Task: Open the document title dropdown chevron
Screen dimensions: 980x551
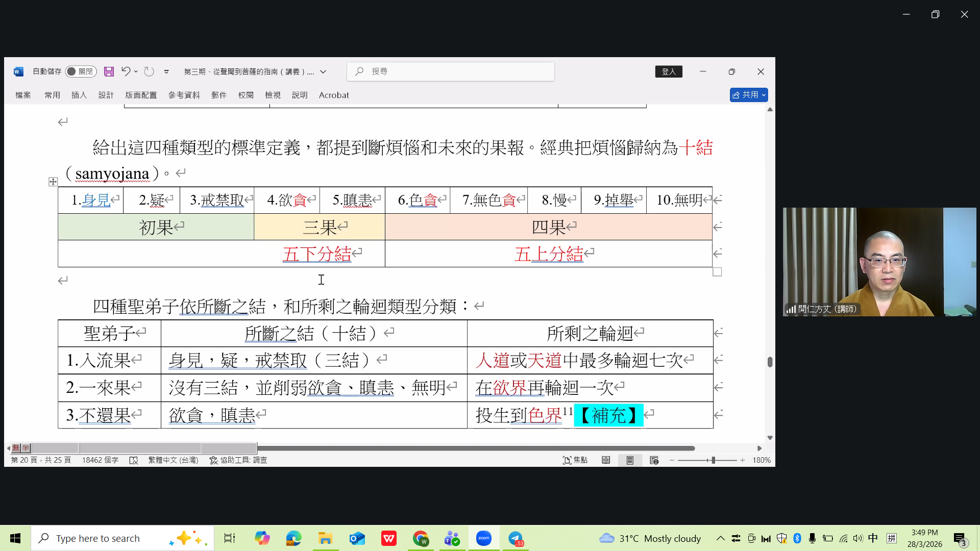Action: [323, 72]
